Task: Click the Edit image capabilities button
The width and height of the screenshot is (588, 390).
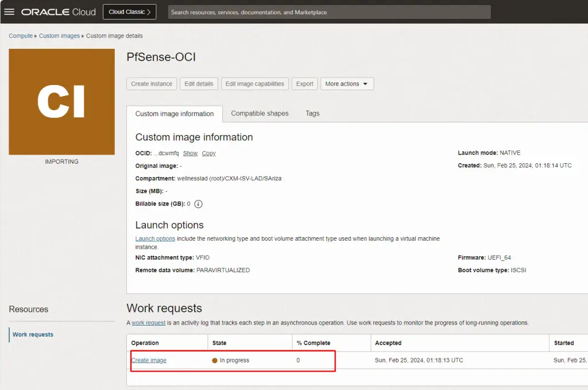Action: point(254,83)
